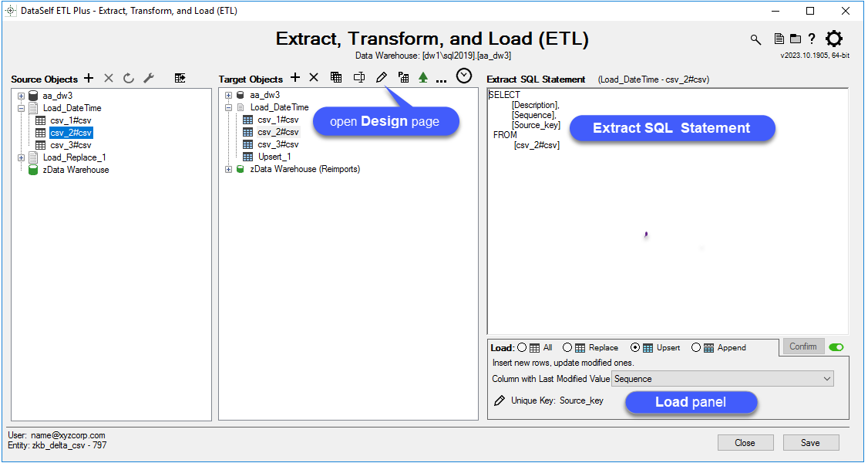Expand the Load_Replace_1 node in Source Objects

coord(22,157)
